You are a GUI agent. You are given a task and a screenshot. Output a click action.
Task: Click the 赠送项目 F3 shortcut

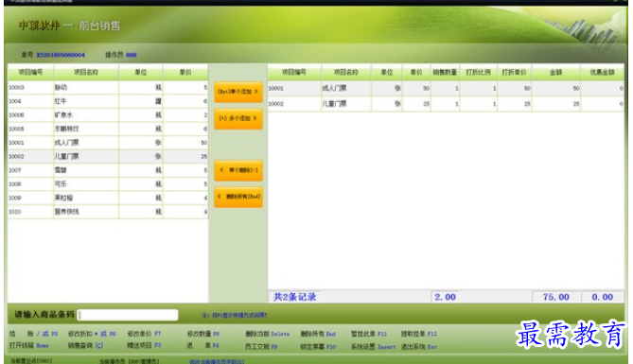tap(144, 346)
